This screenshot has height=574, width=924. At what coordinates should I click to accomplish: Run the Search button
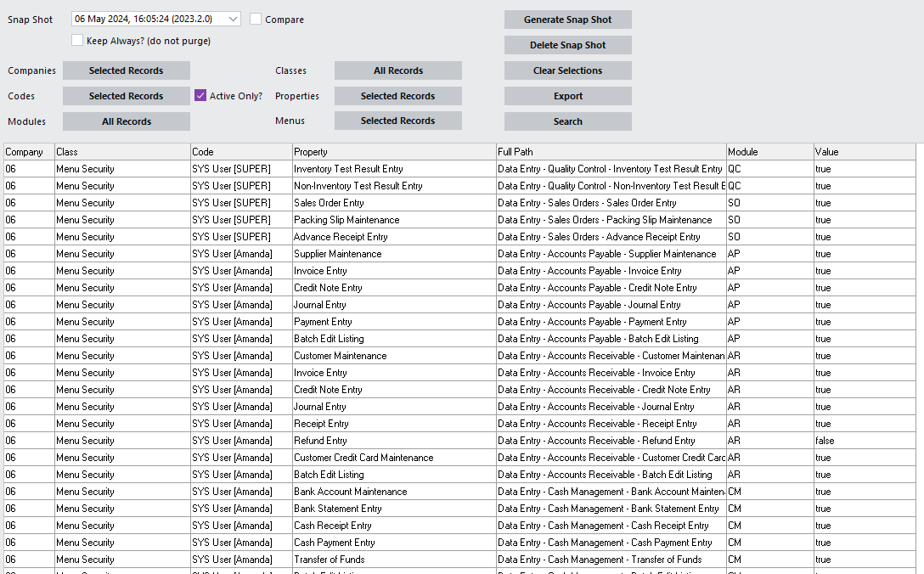point(568,121)
